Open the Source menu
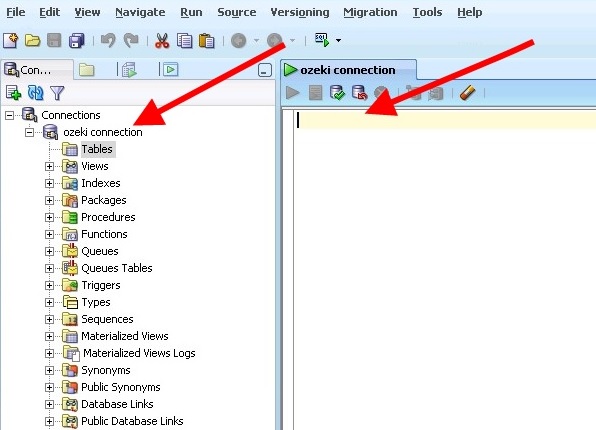Image resolution: width=596 pixels, height=430 pixels. pos(236,12)
